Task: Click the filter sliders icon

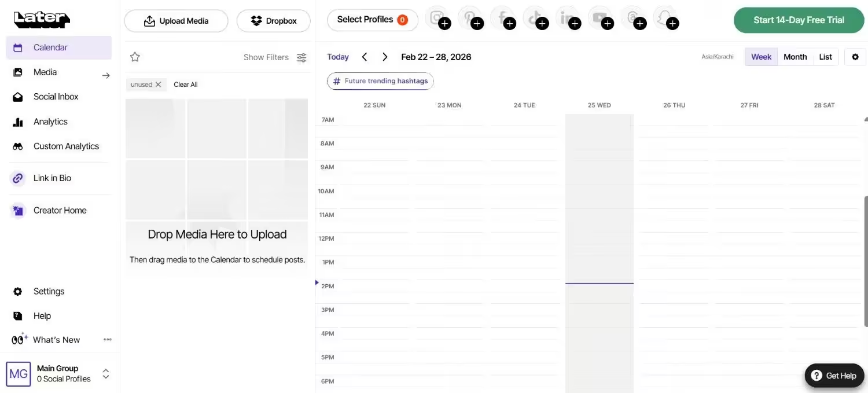Action: (301, 57)
